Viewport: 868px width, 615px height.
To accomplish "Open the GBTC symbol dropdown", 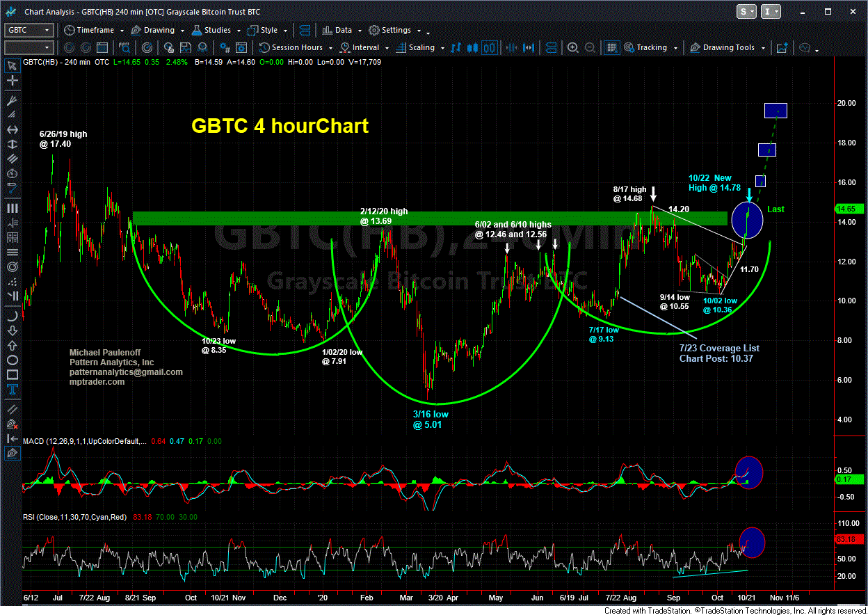I will point(47,30).
